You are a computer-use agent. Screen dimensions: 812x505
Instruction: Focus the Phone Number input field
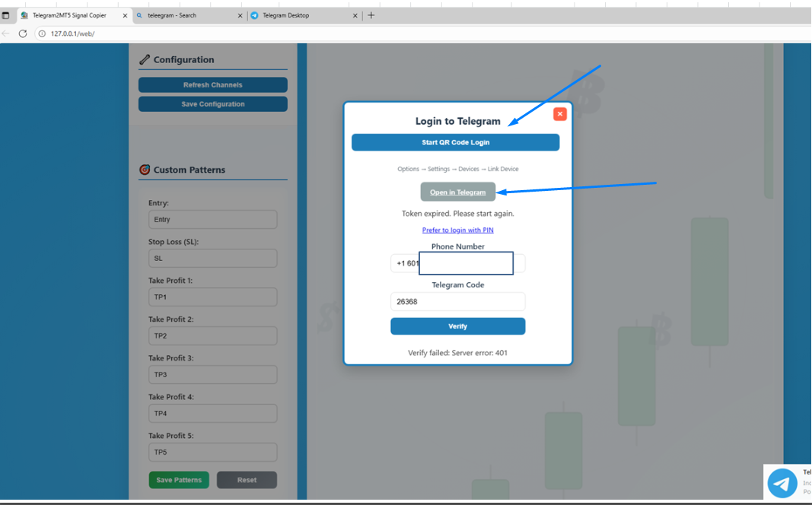458,263
